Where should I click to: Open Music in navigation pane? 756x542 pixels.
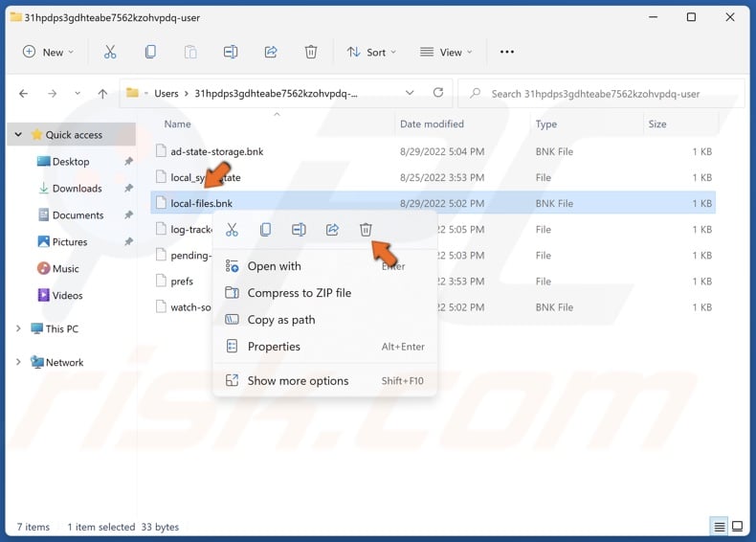65,269
